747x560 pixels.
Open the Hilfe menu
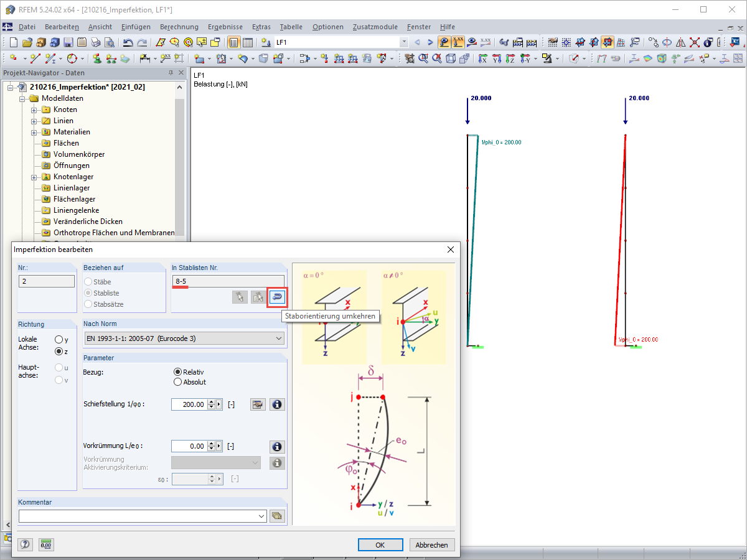[447, 27]
